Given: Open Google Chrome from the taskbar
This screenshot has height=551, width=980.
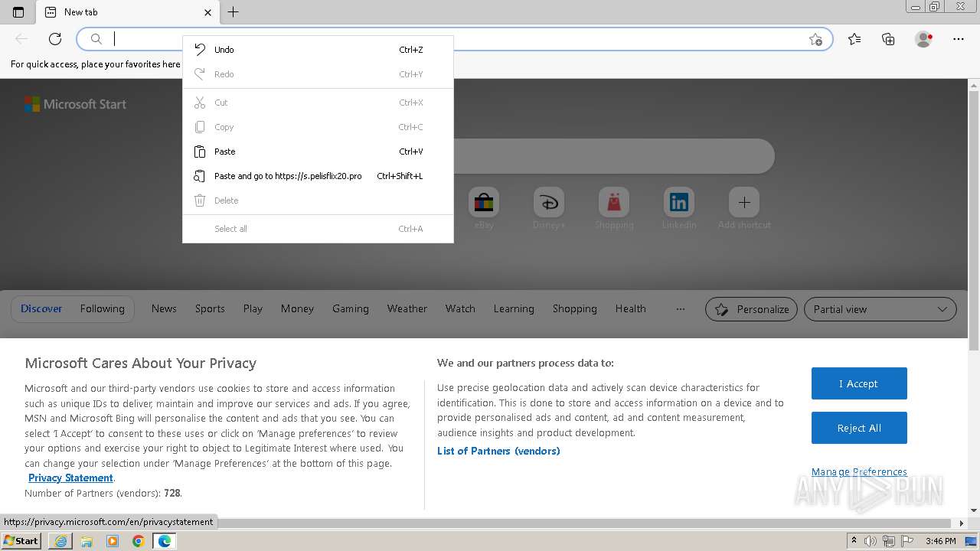Looking at the screenshot, I should [139, 541].
